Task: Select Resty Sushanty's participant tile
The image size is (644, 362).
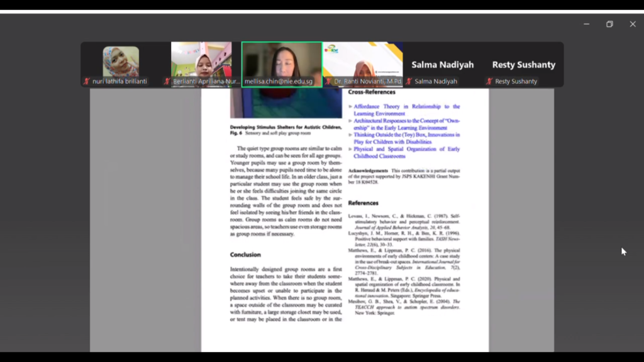Action: (523, 65)
